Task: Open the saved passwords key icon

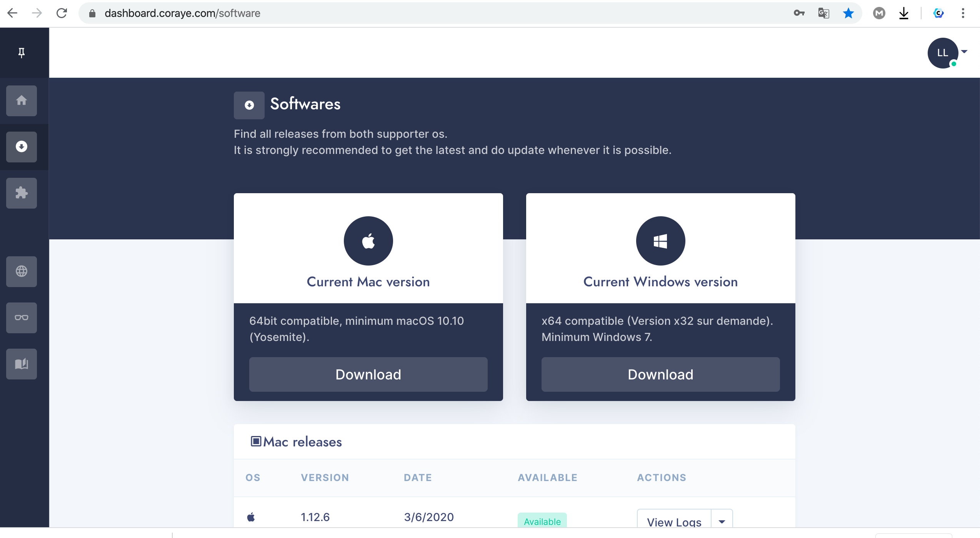Action: 799,13
